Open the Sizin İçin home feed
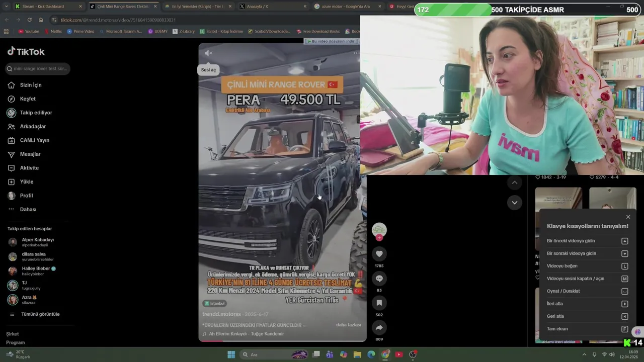The image size is (644, 362). (x=30, y=85)
